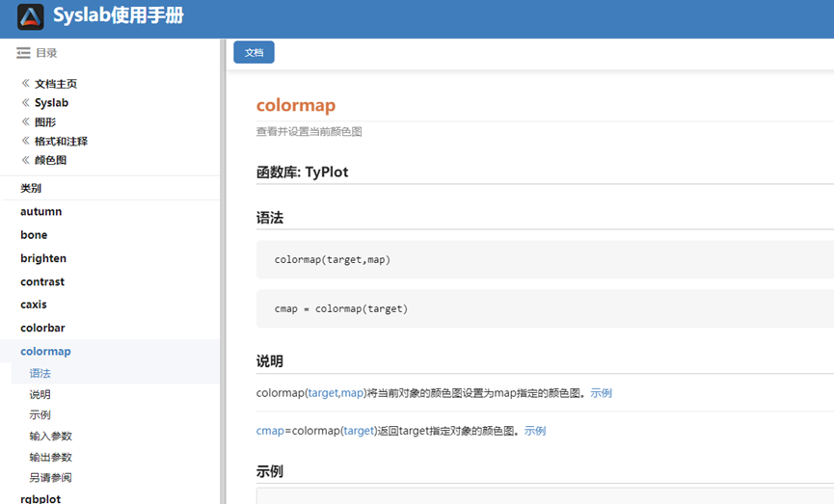Click the Syslab使用手册 header title
The height and width of the screenshot is (504, 834).
coord(118,15)
